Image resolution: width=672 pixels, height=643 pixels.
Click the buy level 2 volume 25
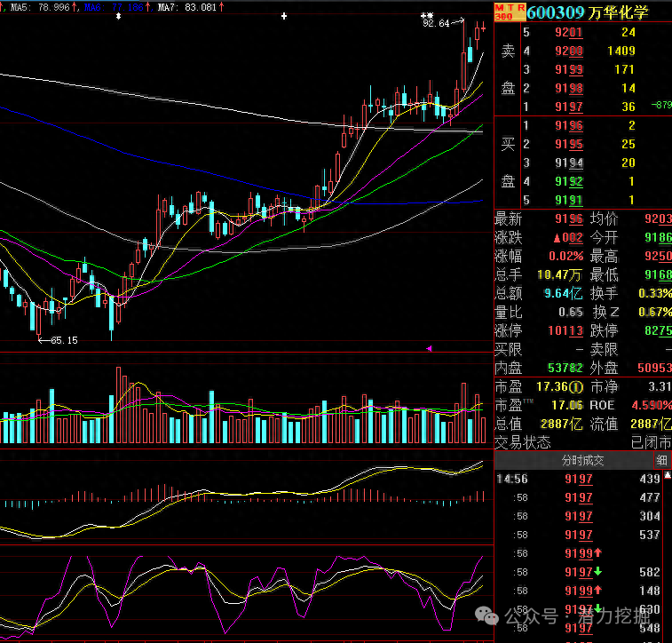pos(629,144)
